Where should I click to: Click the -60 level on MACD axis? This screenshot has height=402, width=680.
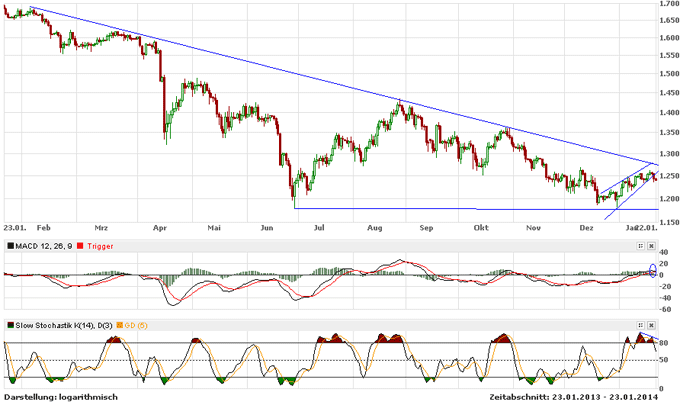click(x=665, y=309)
